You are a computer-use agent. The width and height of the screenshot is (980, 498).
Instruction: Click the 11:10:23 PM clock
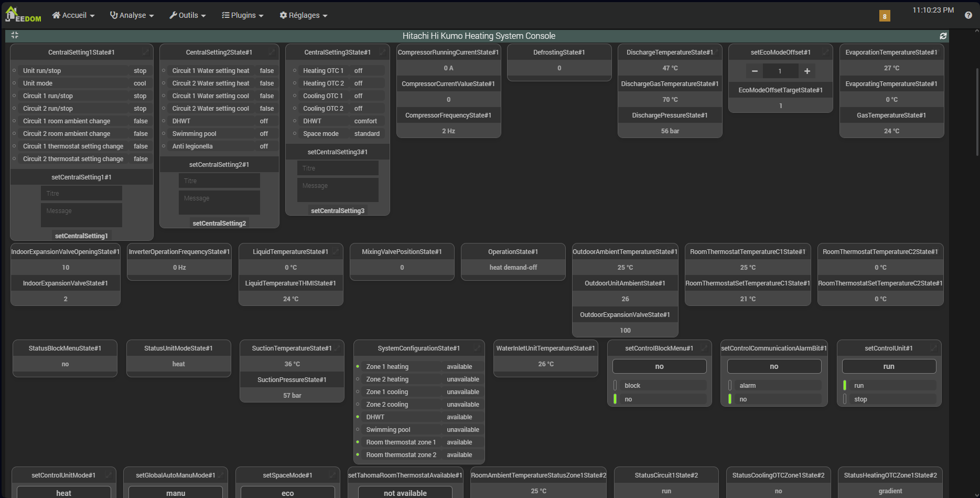tap(933, 10)
